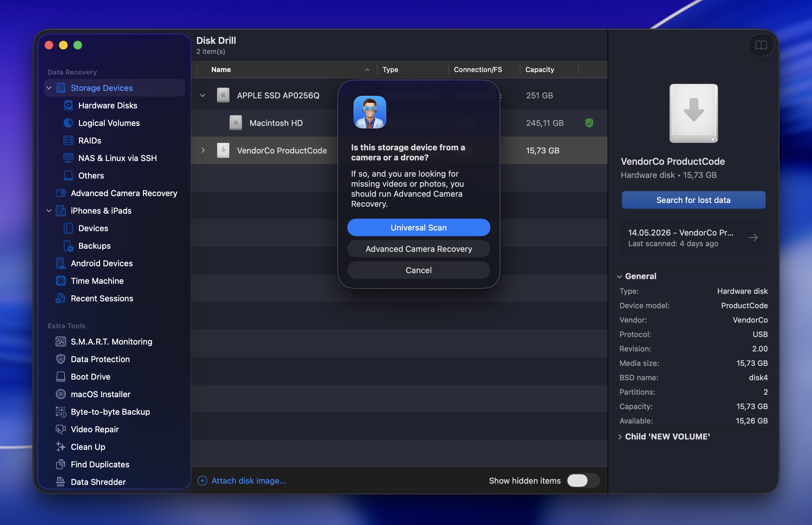Click Search for lost data button
The width and height of the screenshot is (812, 525).
693,200
